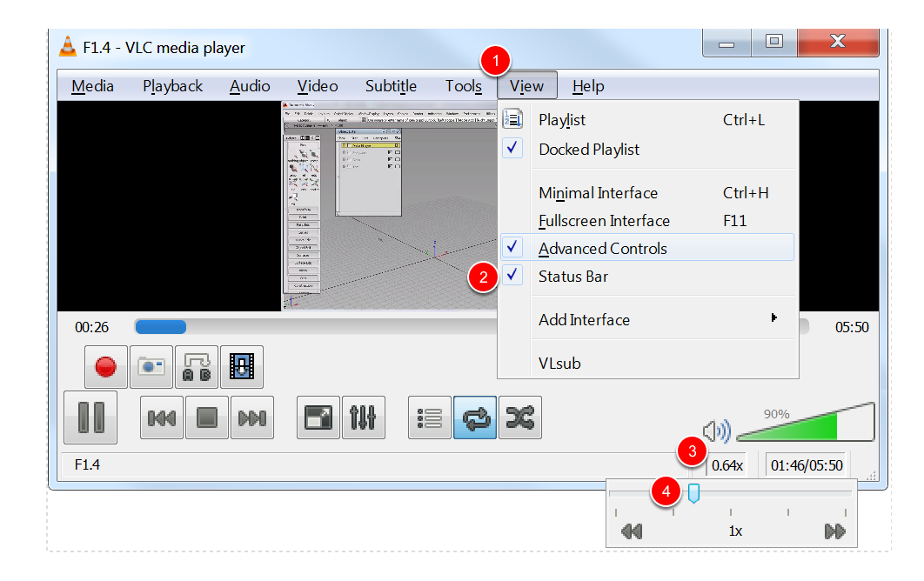Open the Media menu
The height and width of the screenshot is (581, 924).
click(92, 86)
